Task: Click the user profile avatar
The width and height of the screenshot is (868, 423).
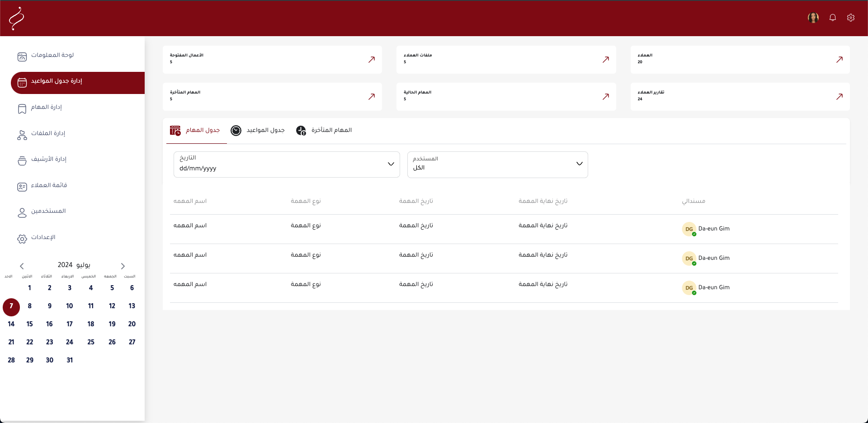Action: pos(813,18)
